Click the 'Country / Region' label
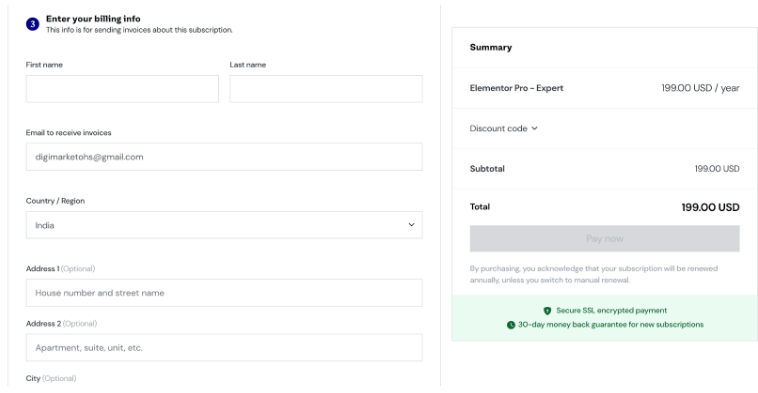 coord(55,201)
